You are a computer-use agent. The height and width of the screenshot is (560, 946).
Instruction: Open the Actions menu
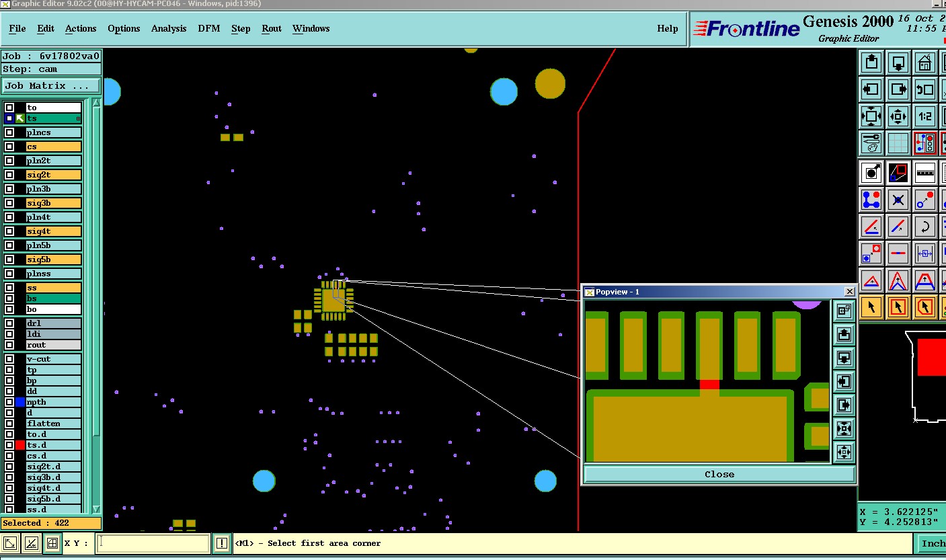[81, 28]
